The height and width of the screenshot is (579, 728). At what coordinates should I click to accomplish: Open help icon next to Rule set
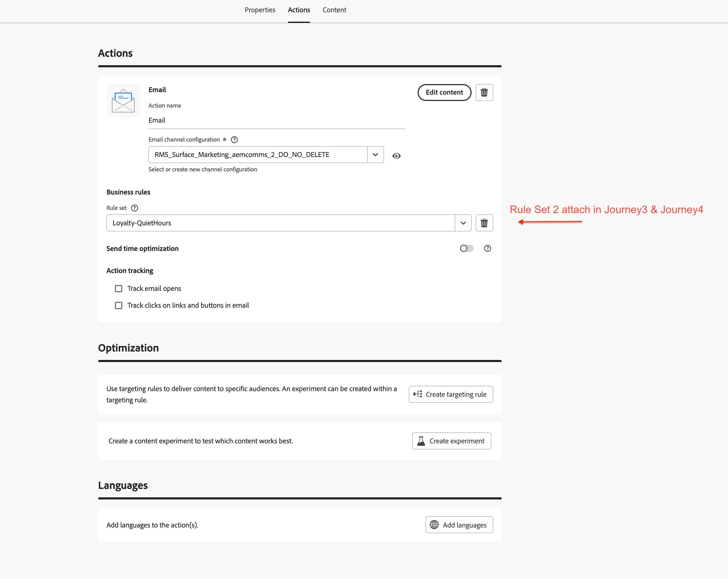[135, 208]
